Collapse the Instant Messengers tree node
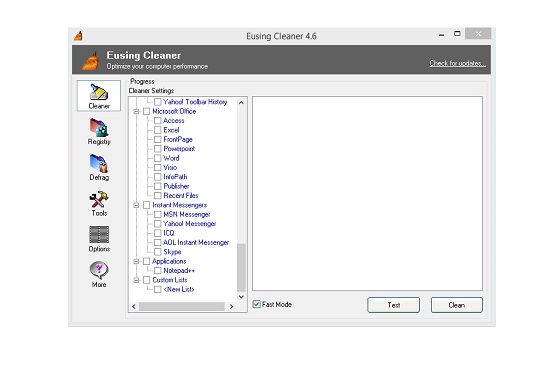 coord(136,205)
